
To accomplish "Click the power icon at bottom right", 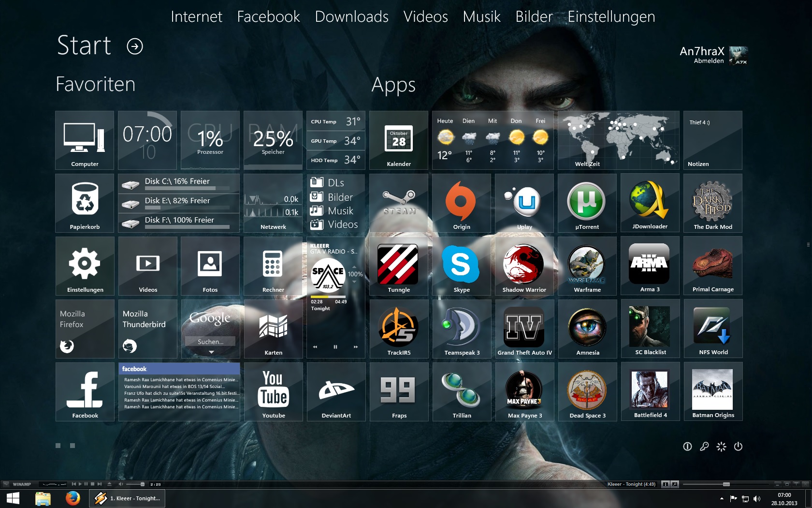I will pos(738,447).
